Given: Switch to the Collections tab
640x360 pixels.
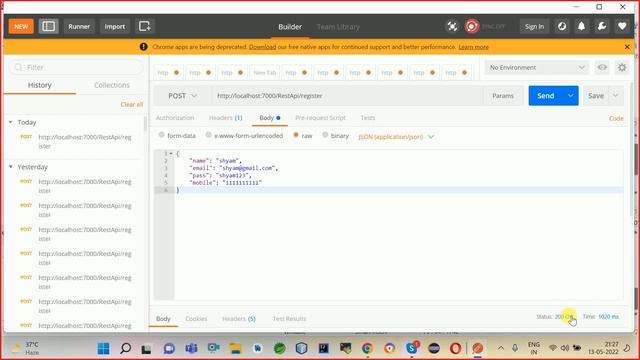Looking at the screenshot, I should tap(112, 85).
